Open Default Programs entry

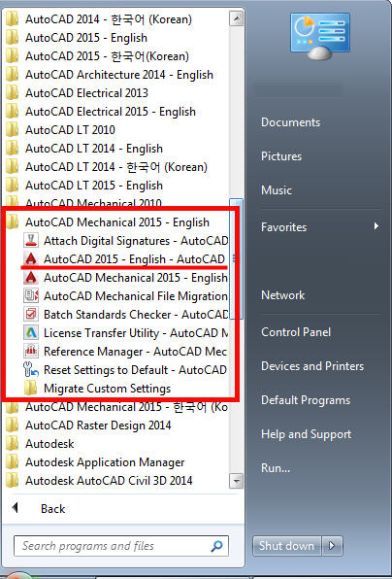point(306,400)
